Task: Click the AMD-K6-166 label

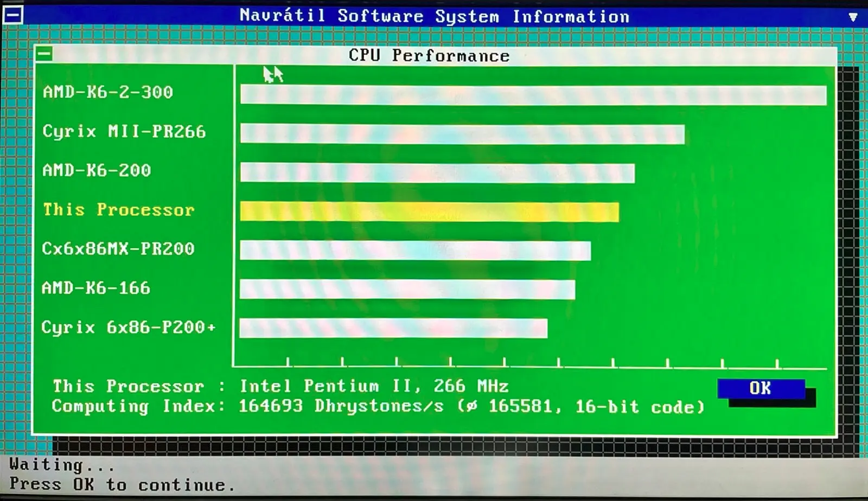Action: tap(95, 287)
